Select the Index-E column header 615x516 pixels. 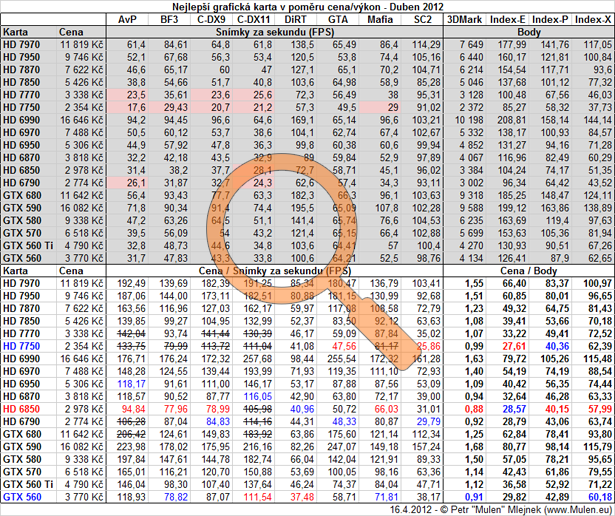508,20
